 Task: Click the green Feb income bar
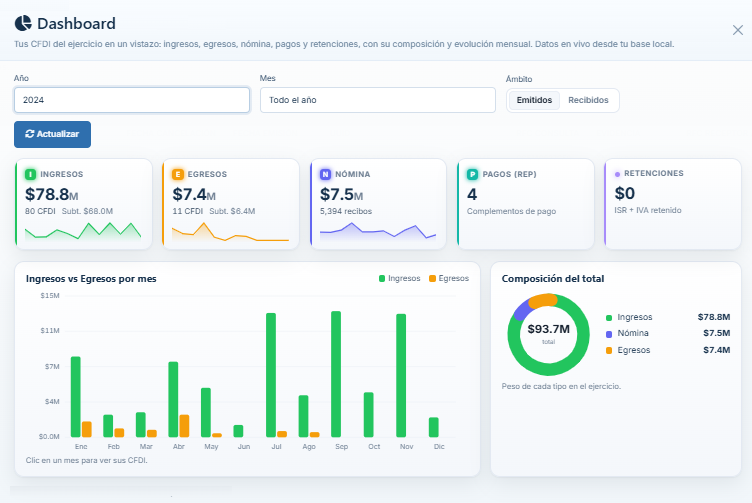click(108, 426)
